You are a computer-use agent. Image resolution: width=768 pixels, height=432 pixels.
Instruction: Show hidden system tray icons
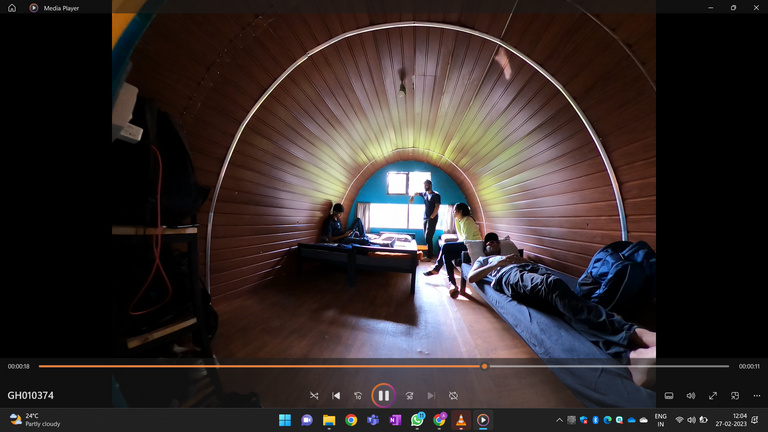[559, 420]
